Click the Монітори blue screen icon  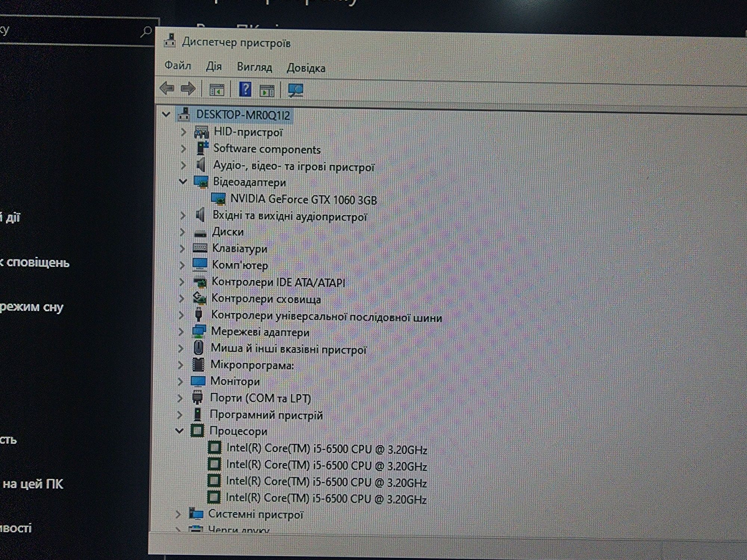(x=198, y=381)
